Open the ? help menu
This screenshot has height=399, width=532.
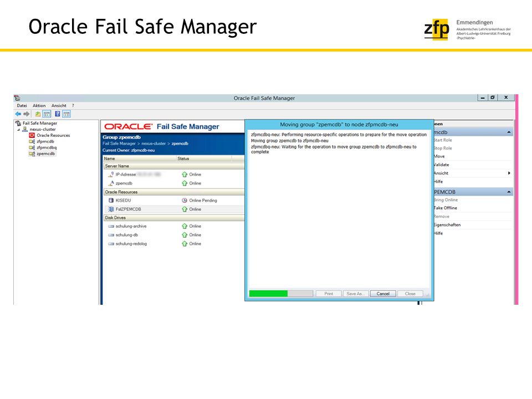coord(73,105)
